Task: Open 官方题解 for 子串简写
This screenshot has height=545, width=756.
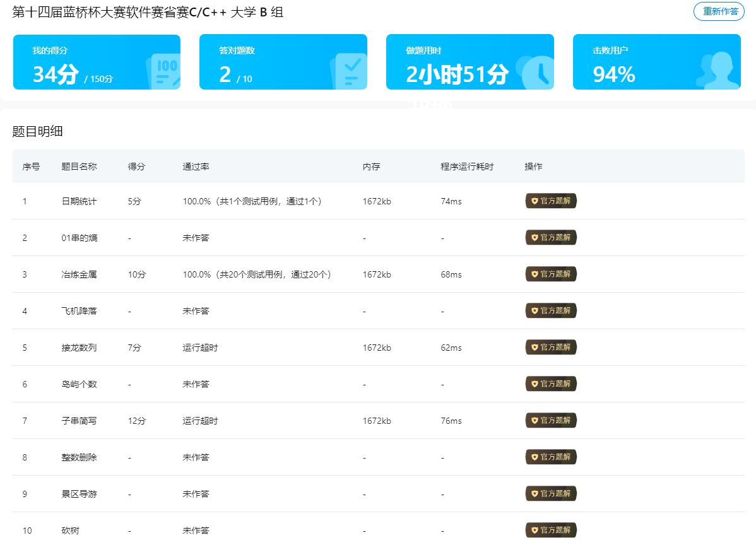Action: pyautogui.click(x=551, y=421)
